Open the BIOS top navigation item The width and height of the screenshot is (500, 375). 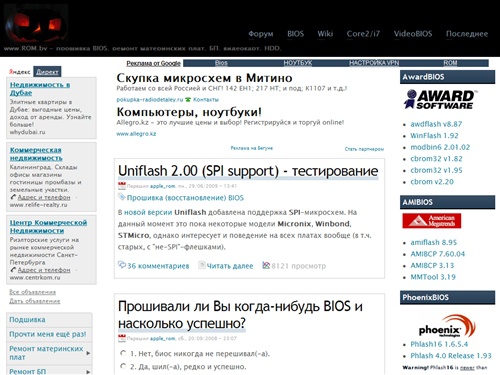click(x=296, y=34)
